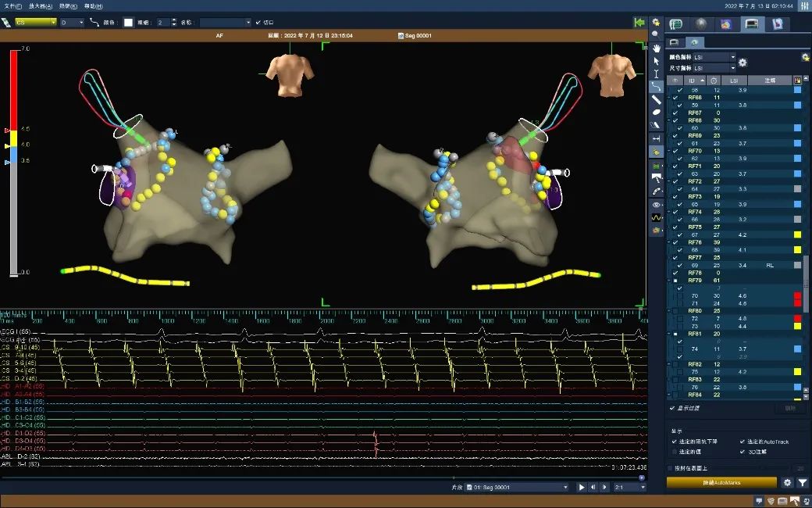Open the electrode D dropdown
The height and width of the screenshot is (508, 812).
(72, 23)
